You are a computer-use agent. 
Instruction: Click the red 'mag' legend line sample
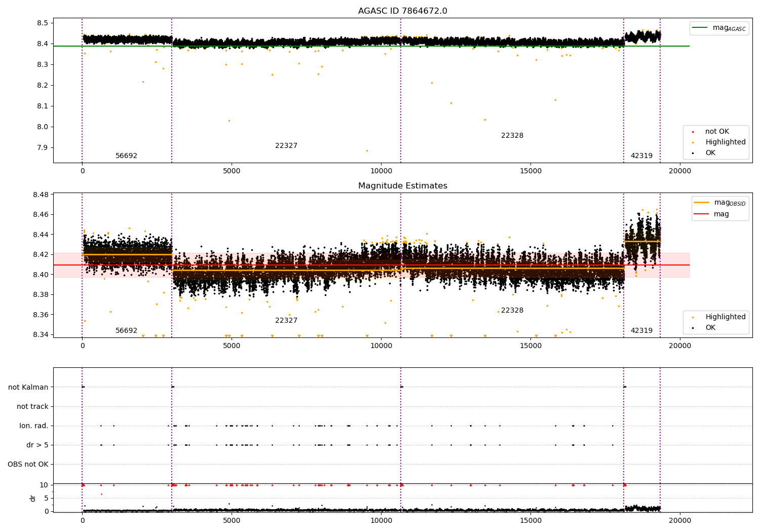click(x=702, y=214)
